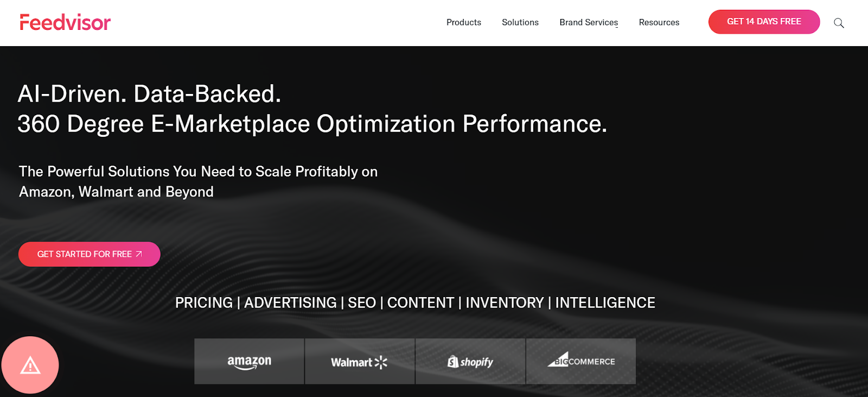Select the Shopify logo tile
The image size is (868, 397).
470,362
